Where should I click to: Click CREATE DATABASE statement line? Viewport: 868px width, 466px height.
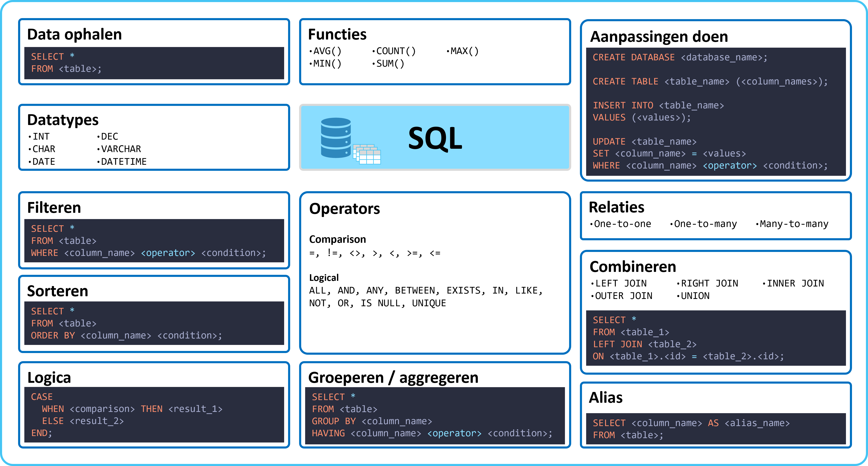[x=680, y=57]
